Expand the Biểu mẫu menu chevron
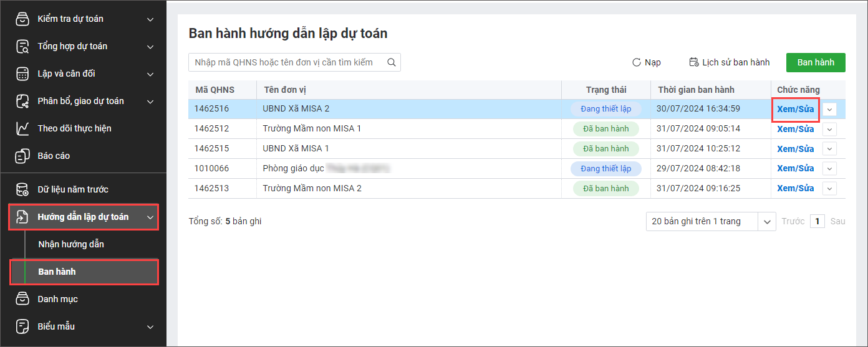868x347 pixels. [150, 326]
